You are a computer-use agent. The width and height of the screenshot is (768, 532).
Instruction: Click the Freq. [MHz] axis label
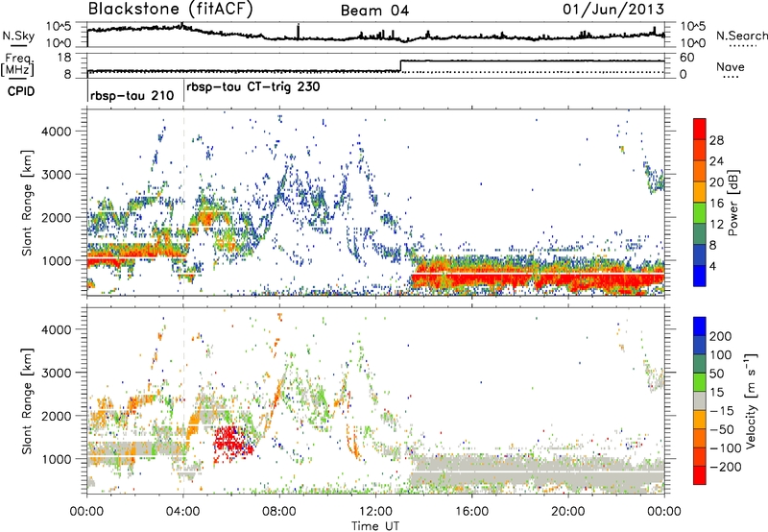coord(18,64)
